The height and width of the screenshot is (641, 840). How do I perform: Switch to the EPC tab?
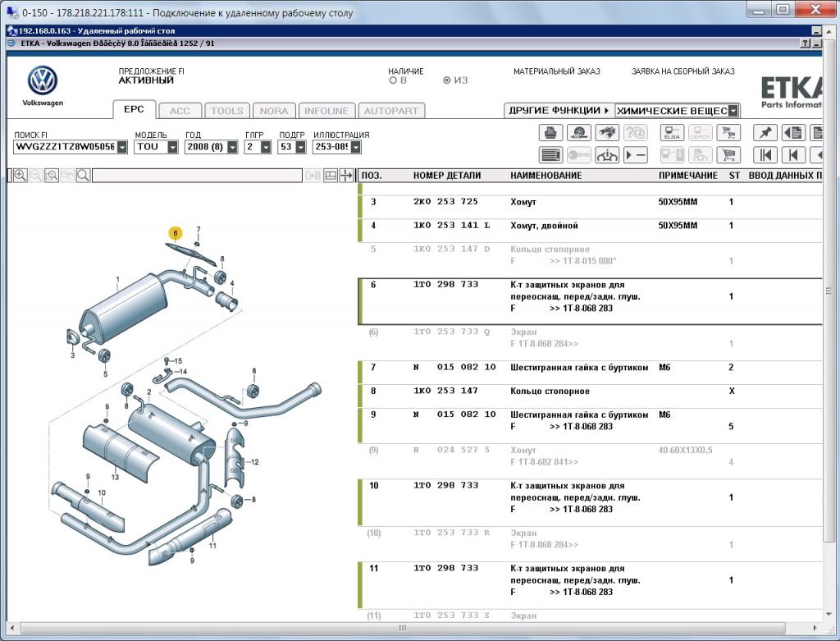[x=134, y=109]
